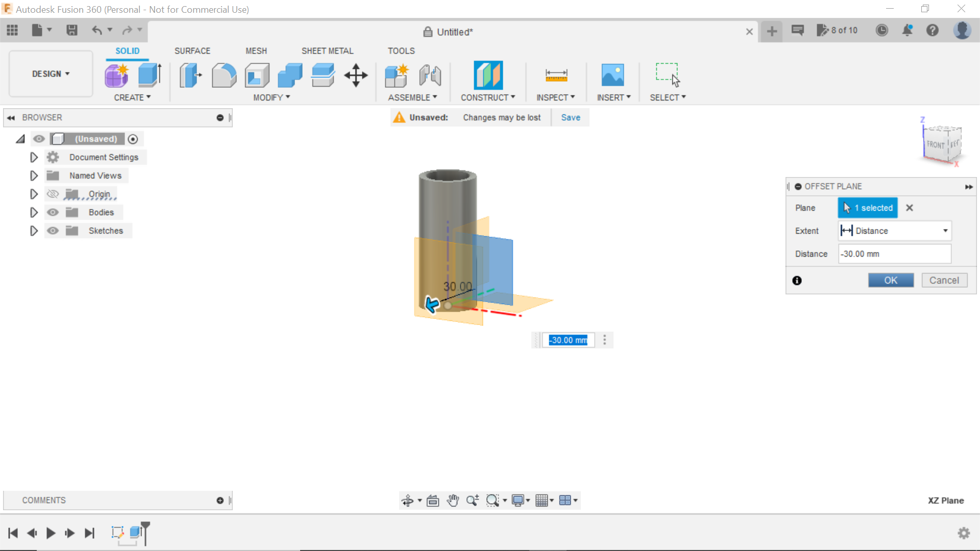Click the Move/Copy tool
Image resolution: width=980 pixels, height=551 pixels.
click(x=355, y=75)
